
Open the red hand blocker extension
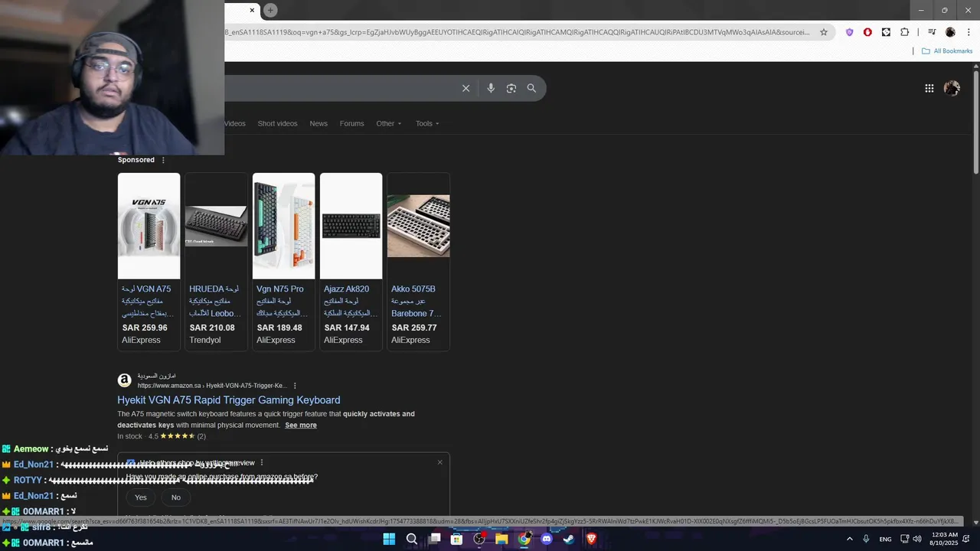click(867, 32)
